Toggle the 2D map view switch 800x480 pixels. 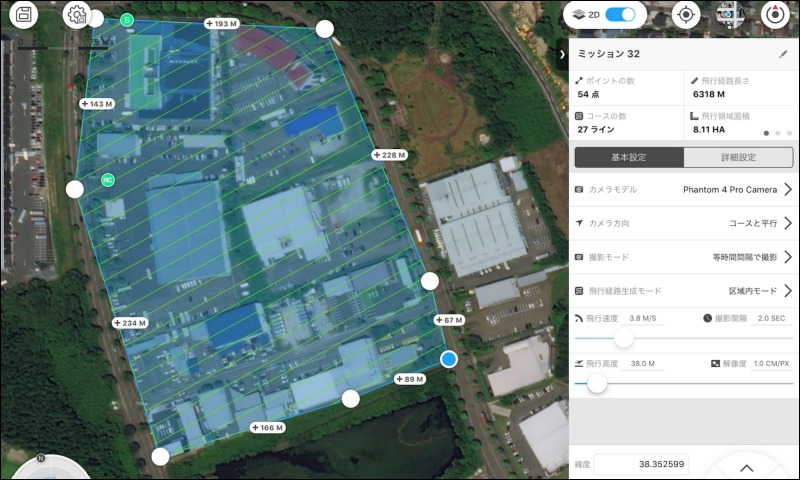point(620,14)
